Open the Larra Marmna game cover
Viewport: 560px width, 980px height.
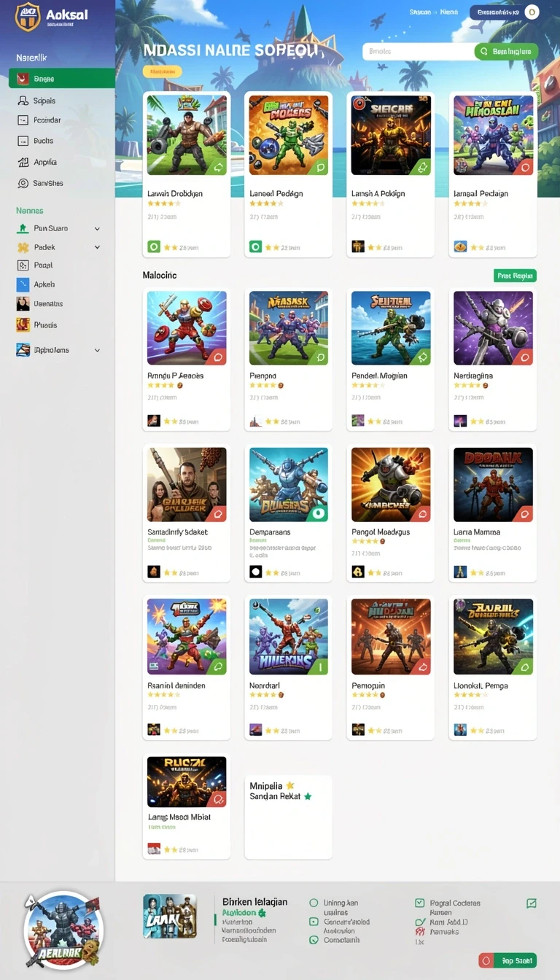[x=493, y=485]
